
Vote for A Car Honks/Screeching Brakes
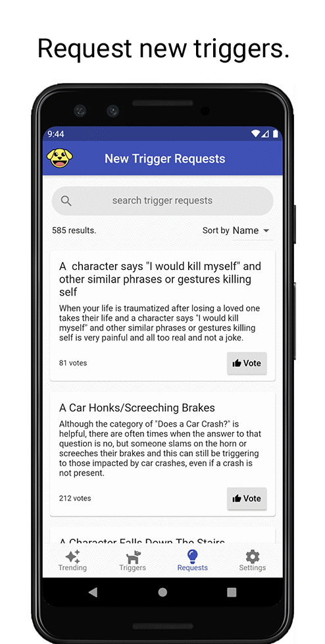(x=247, y=498)
